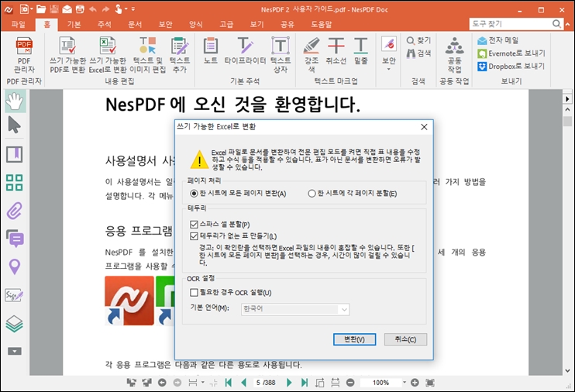Click the print icon in title bar

(80, 9)
